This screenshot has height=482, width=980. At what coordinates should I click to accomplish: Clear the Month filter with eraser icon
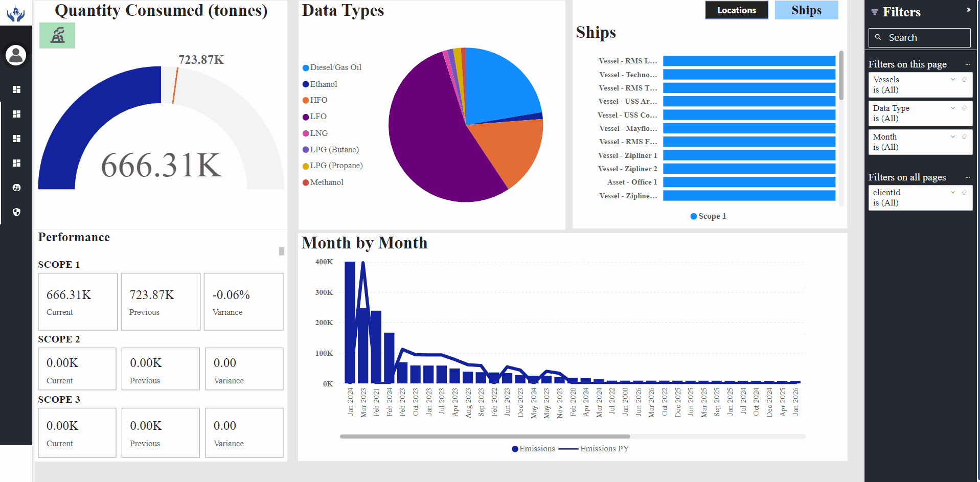964,136
